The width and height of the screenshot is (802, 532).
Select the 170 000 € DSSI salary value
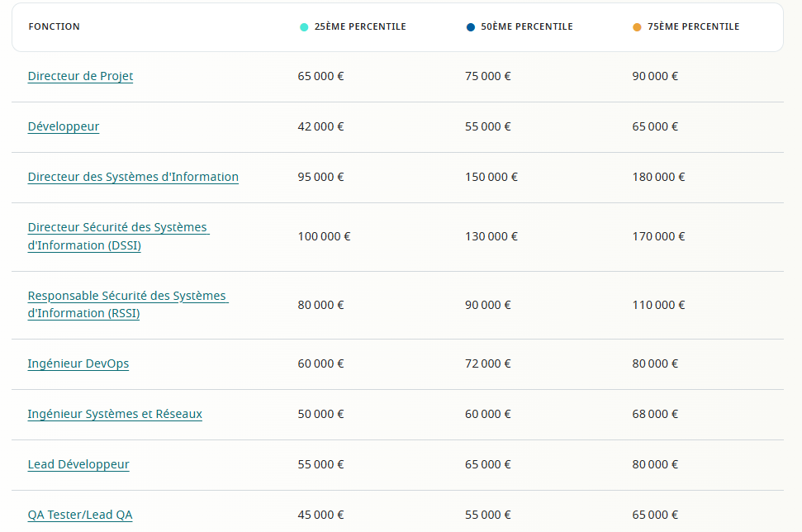pyautogui.click(x=658, y=236)
